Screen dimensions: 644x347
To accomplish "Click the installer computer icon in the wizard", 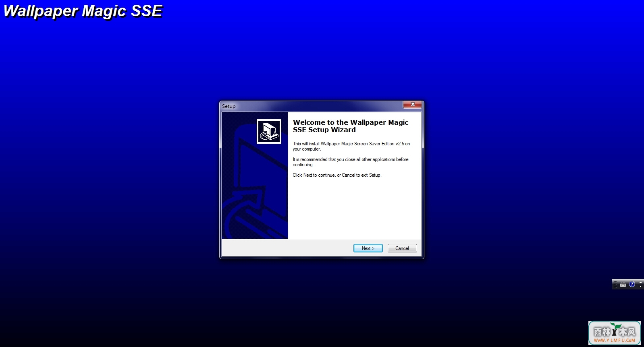I will pos(269,131).
